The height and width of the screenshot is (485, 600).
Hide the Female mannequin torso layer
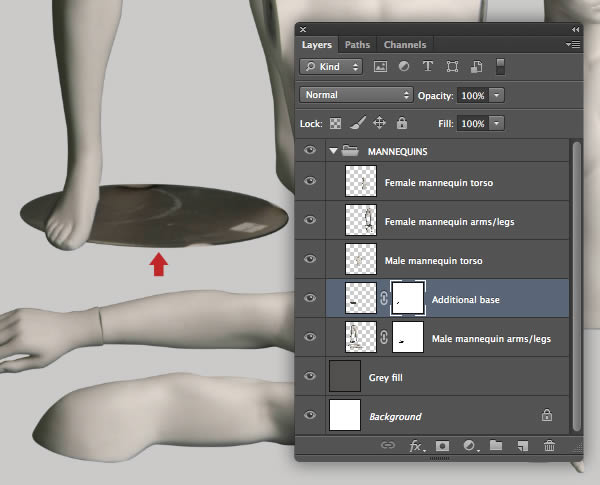[310, 182]
